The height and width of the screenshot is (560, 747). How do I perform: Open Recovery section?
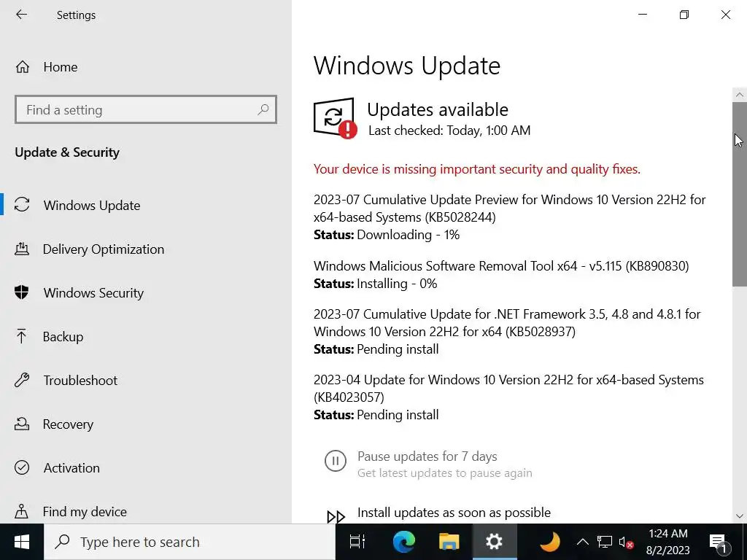click(x=146, y=424)
